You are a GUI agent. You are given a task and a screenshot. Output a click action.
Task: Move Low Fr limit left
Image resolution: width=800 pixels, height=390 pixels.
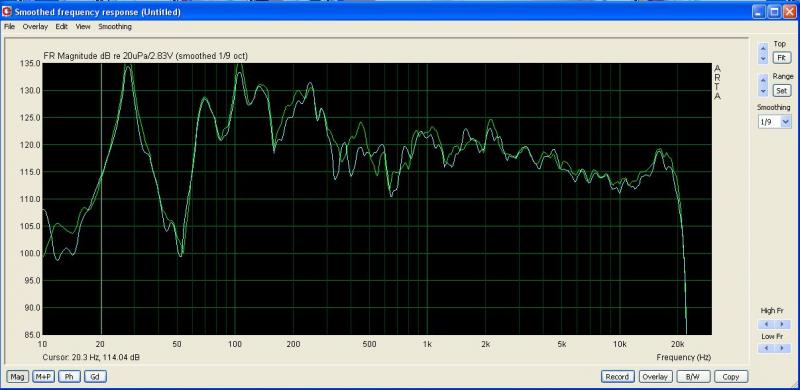coord(766,348)
